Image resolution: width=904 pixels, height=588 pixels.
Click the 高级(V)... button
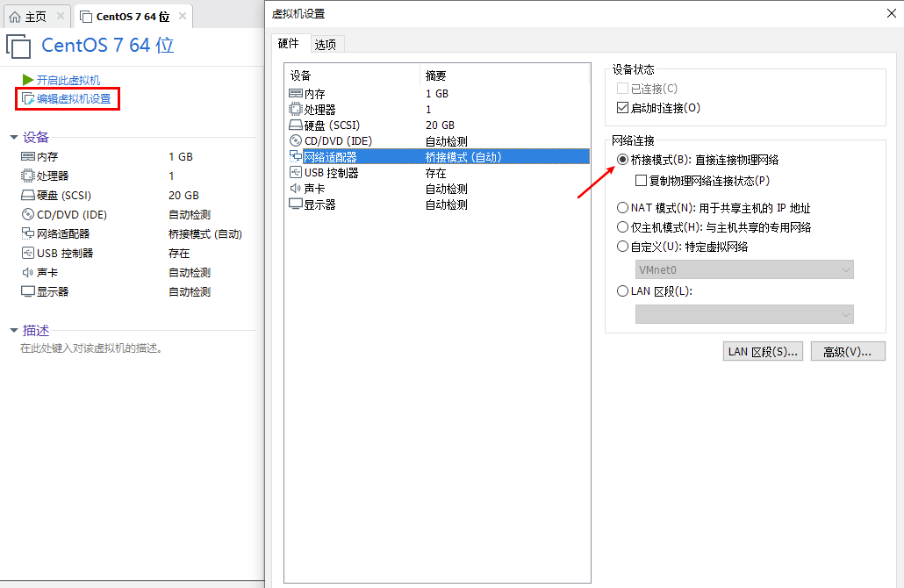coord(848,352)
